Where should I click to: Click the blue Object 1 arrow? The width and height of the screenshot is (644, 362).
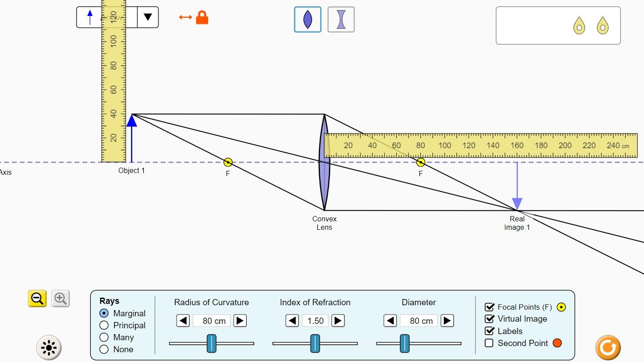[x=131, y=138]
